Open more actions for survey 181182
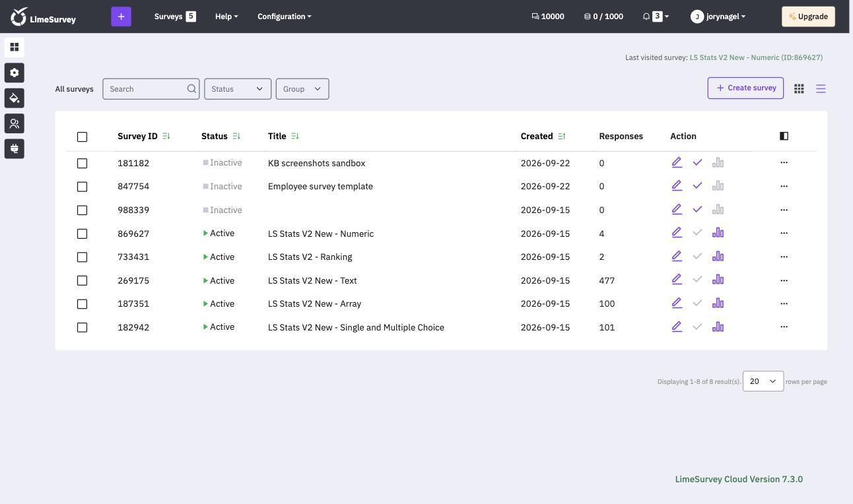The height and width of the screenshot is (504, 853). click(x=784, y=162)
